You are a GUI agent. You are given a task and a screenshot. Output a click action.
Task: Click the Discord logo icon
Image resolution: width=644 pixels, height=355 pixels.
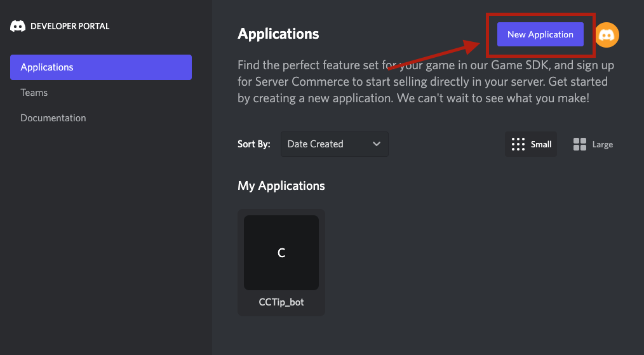point(18,26)
